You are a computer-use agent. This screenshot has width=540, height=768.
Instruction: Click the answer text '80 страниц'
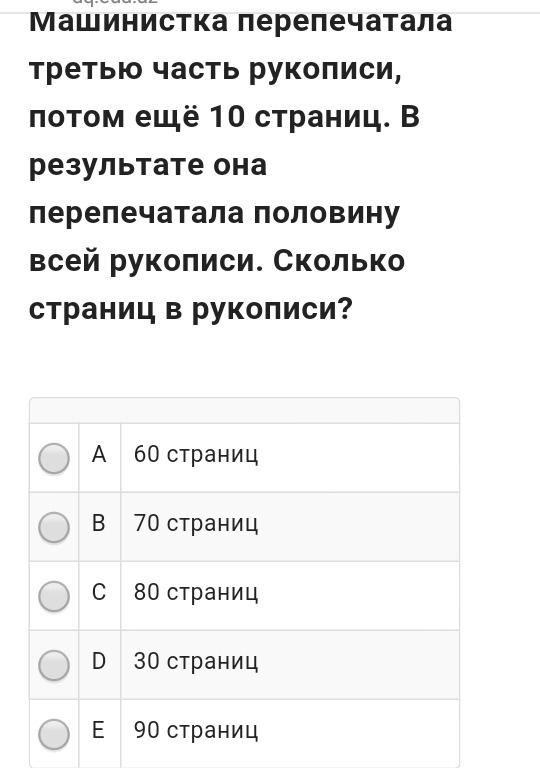(x=196, y=592)
